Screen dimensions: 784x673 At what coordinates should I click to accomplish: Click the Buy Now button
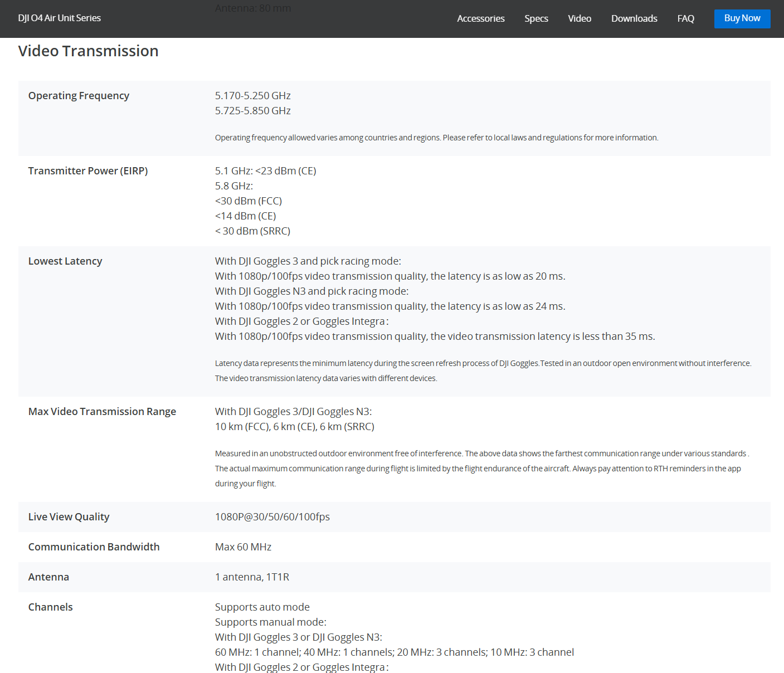click(742, 18)
